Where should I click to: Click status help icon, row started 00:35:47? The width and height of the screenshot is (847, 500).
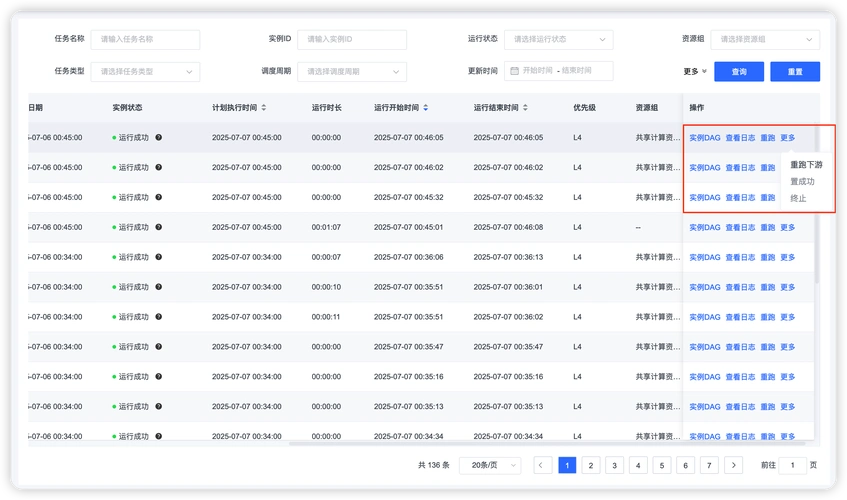tap(158, 347)
